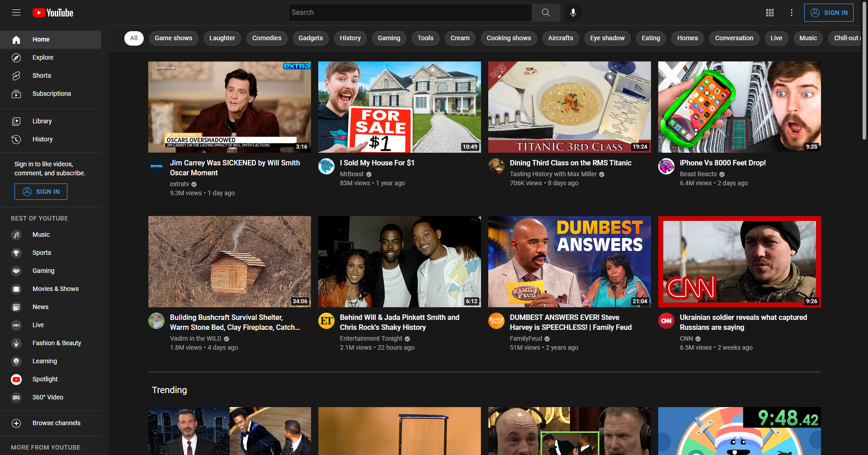Open I Sold My House For $1 thumbnail
868x455 pixels.
point(400,107)
